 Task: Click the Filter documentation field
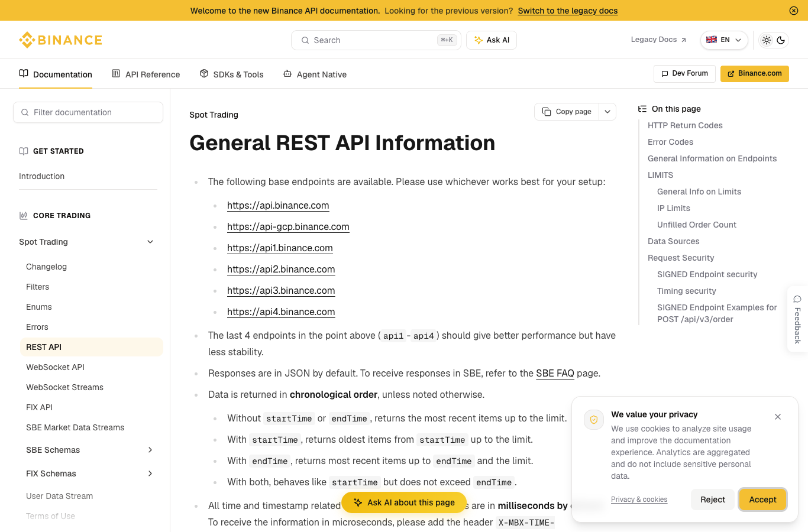point(88,112)
